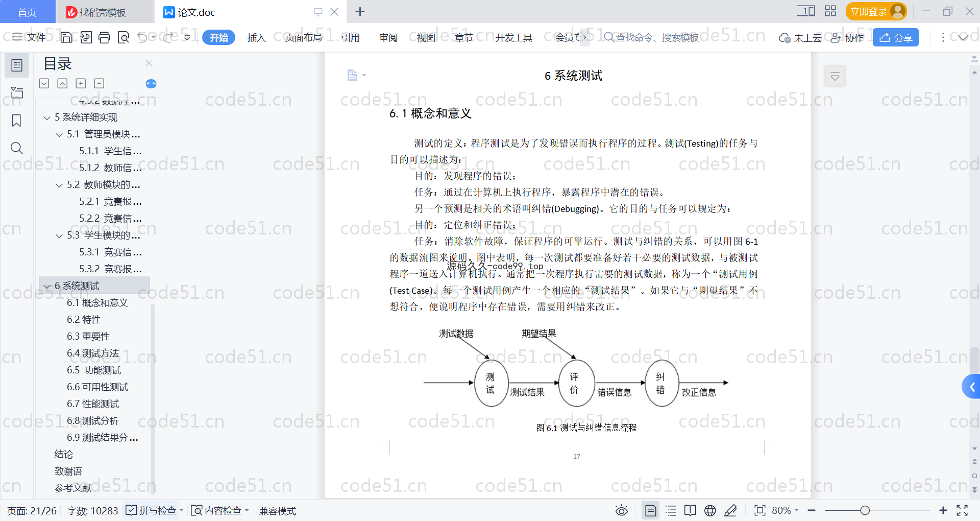980x521 pixels.
Task: Open the 引用 tab
Action: [350, 37]
